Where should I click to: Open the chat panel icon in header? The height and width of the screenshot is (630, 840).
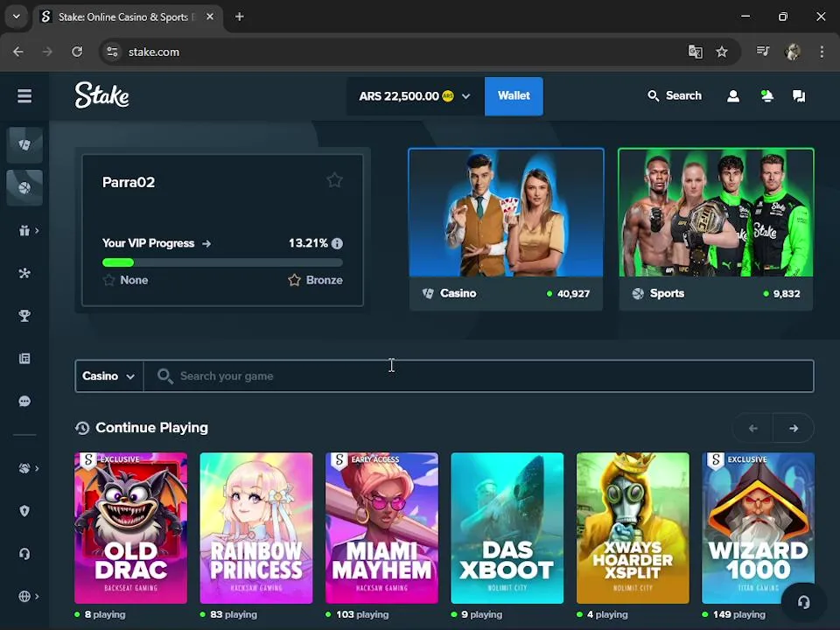pyautogui.click(x=799, y=96)
